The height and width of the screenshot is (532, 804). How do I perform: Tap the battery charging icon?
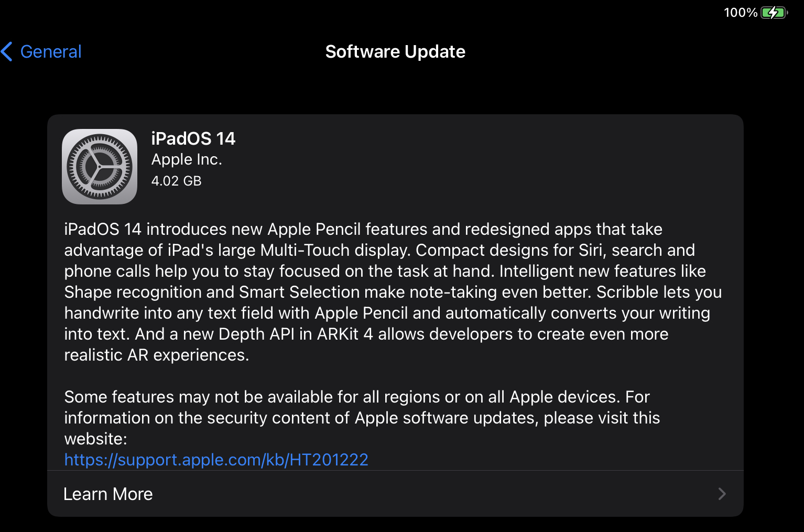[774, 13]
